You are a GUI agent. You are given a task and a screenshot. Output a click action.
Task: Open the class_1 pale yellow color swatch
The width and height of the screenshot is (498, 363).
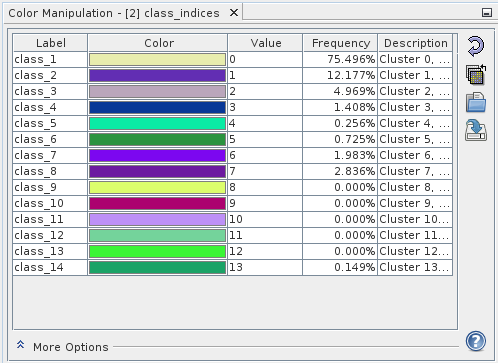[x=157, y=59]
